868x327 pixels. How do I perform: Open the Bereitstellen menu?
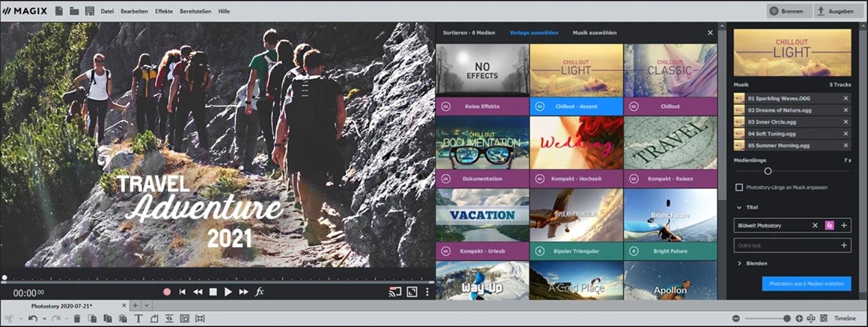click(x=196, y=11)
